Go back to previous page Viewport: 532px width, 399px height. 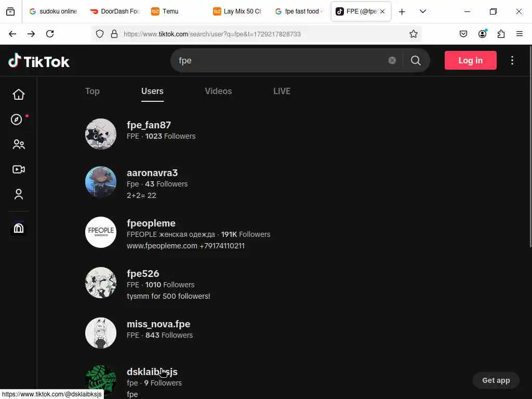12,34
